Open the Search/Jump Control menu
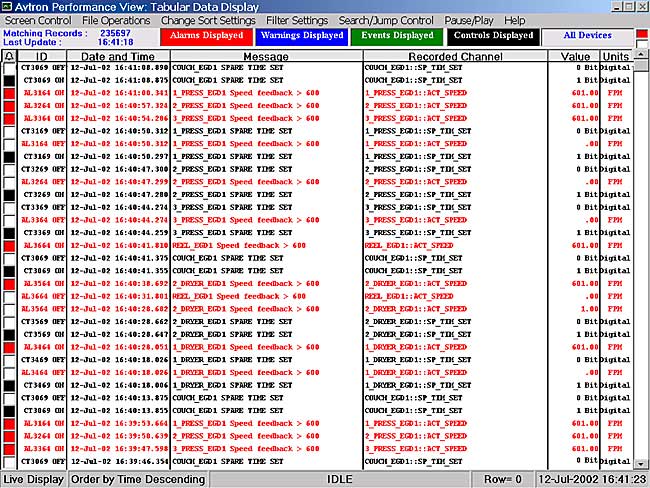Viewport: 650px width, 488px height. click(386, 20)
